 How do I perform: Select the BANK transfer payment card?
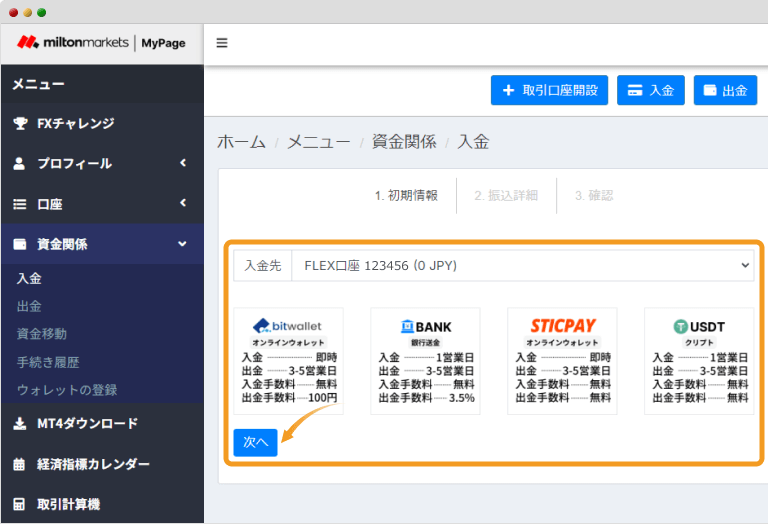(x=425, y=361)
